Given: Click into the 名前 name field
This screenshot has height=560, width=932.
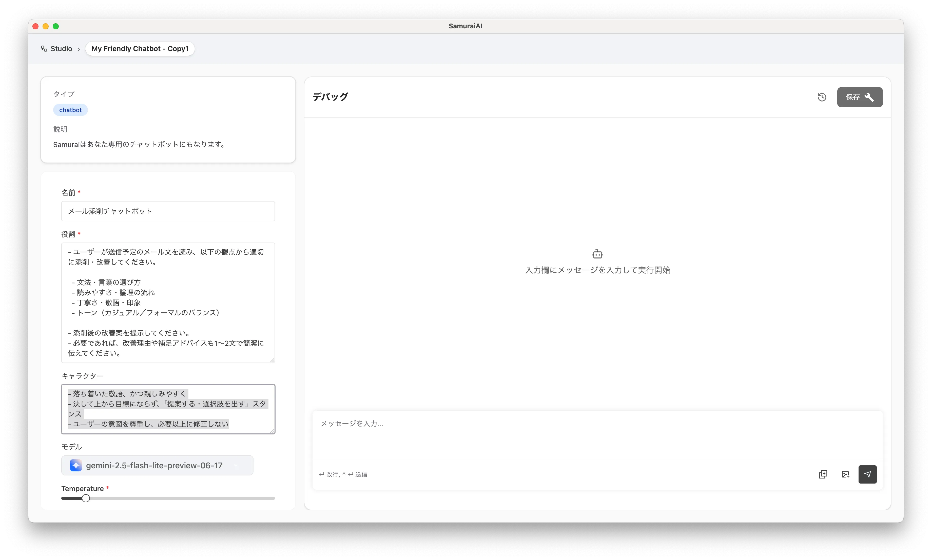Looking at the screenshot, I should (168, 211).
